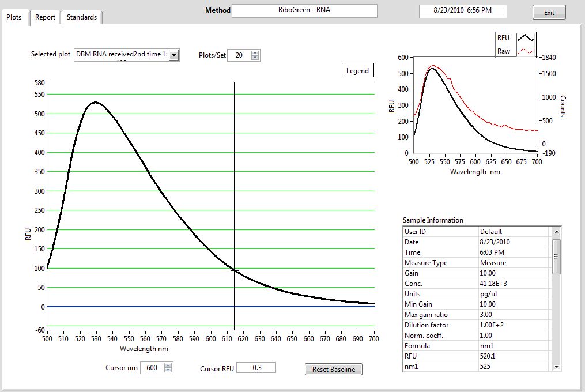The width and height of the screenshot is (585, 392).
Task: Click the RFU black line legend swatch
Action: (526, 37)
